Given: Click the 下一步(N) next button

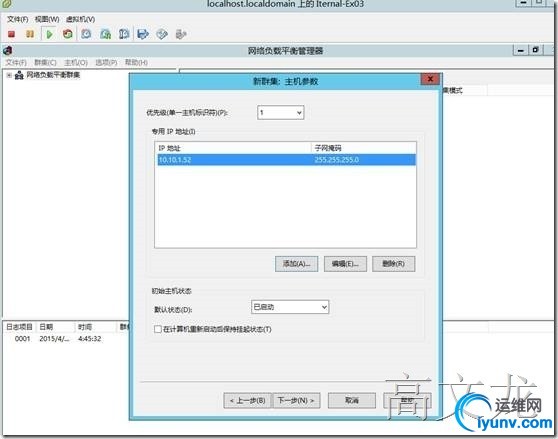Looking at the screenshot, I should point(296,401).
